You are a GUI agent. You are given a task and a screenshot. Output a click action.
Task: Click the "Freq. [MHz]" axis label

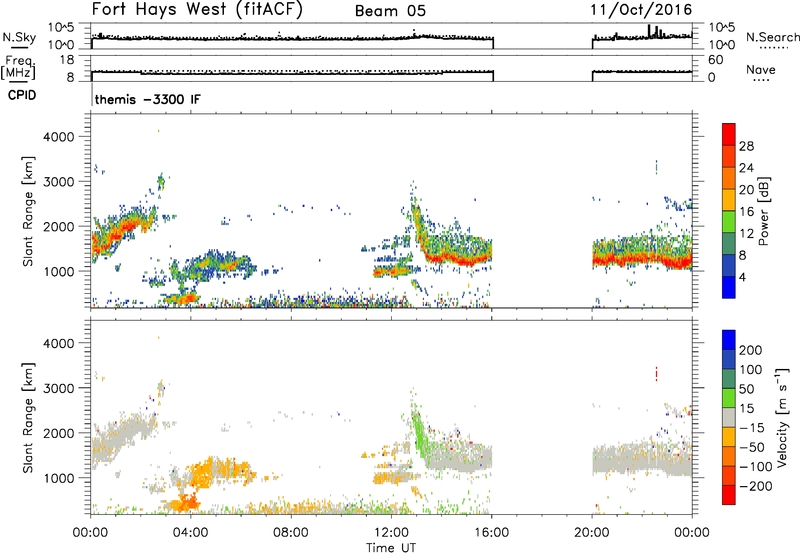[x=19, y=67]
